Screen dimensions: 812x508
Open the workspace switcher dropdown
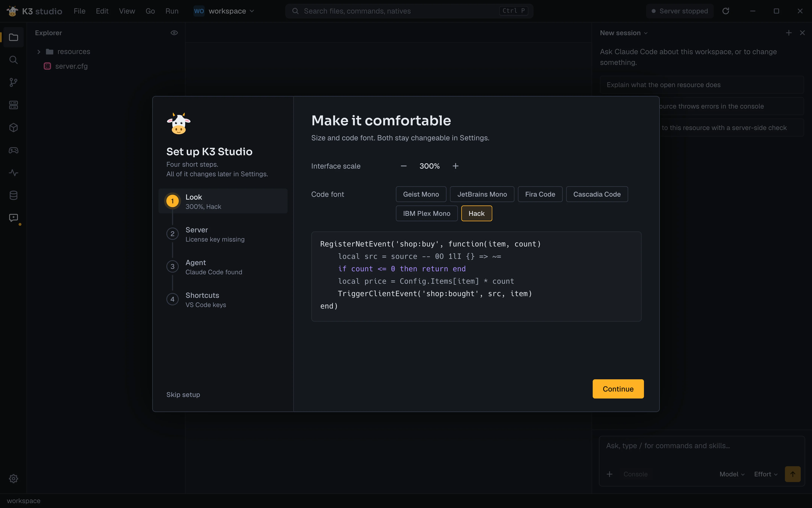(224, 11)
